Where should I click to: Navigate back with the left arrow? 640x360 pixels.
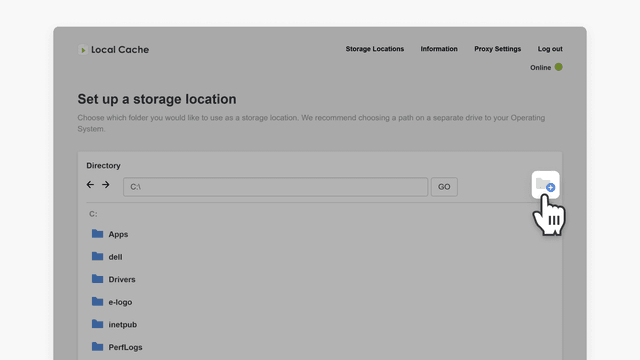[90, 184]
